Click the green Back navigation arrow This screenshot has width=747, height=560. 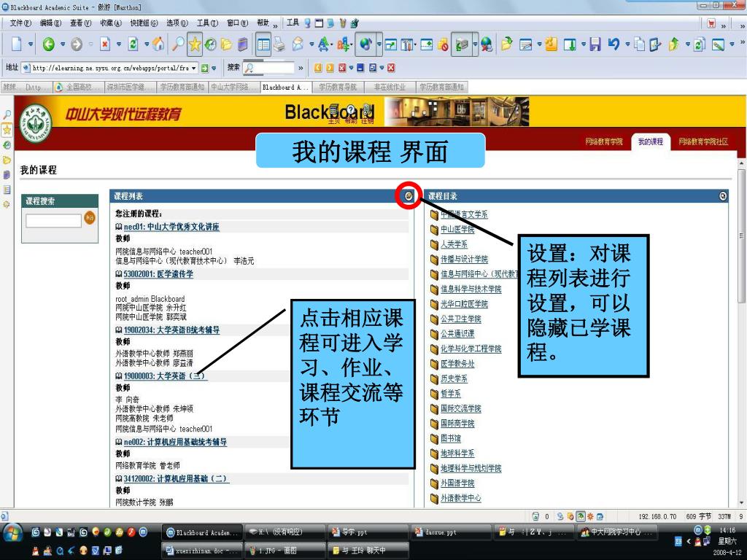coord(48,44)
